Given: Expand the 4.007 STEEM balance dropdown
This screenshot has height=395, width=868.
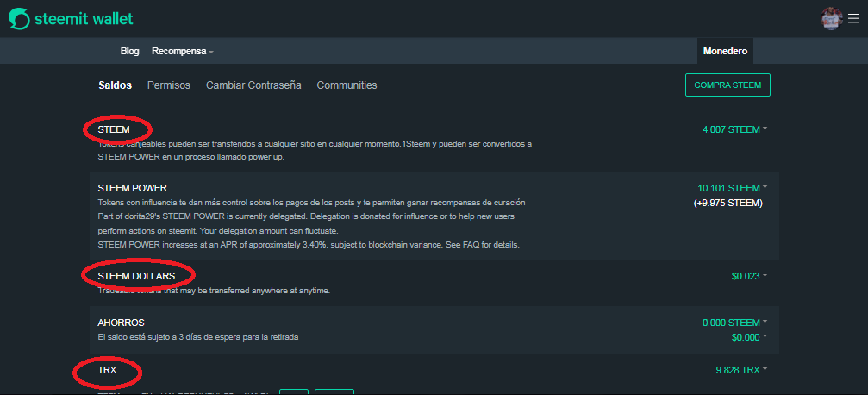Looking at the screenshot, I should point(734,129).
